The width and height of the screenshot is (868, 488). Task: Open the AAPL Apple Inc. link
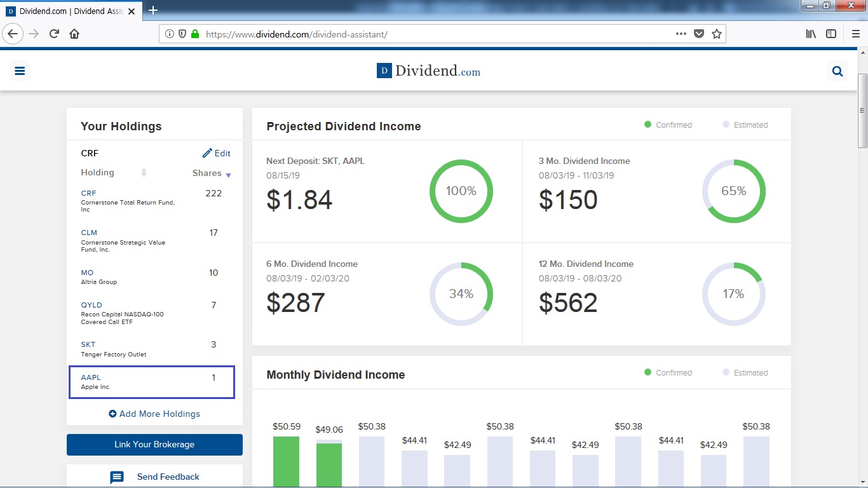coord(91,377)
